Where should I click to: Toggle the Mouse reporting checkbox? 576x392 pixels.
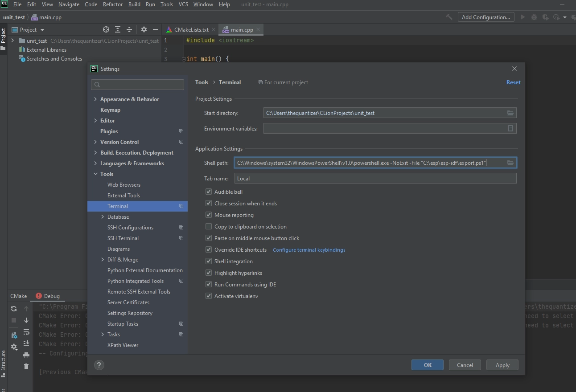(x=209, y=215)
